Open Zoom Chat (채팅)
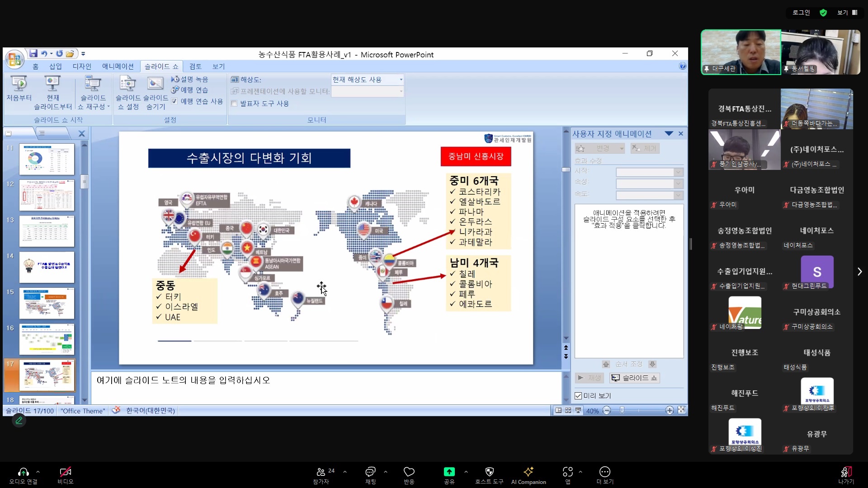 click(370, 475)
